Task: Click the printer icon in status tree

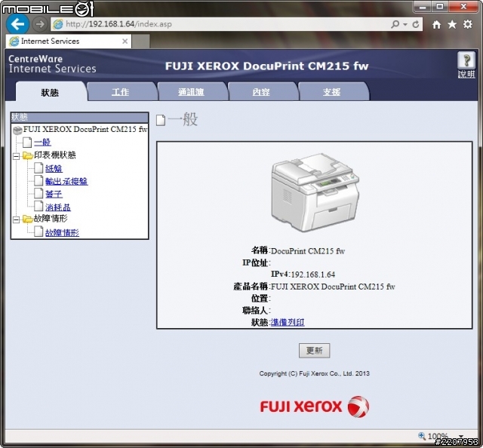Action: point(17,130)
